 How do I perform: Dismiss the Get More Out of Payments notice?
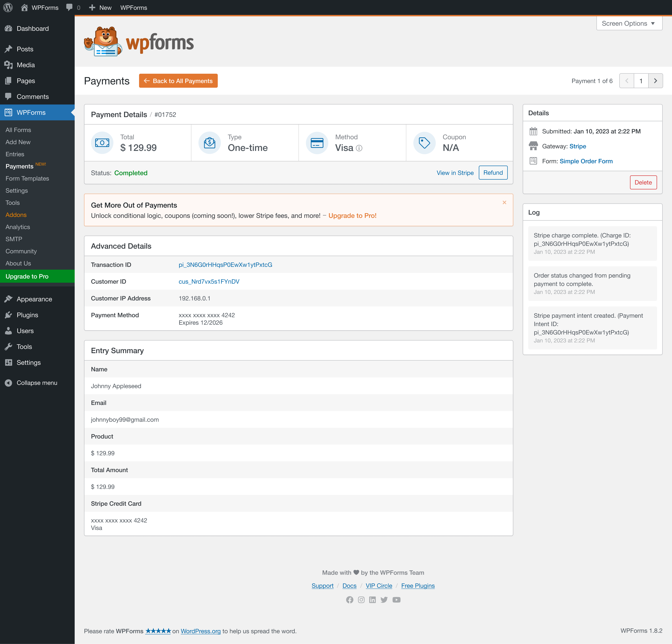coord(504,202)
